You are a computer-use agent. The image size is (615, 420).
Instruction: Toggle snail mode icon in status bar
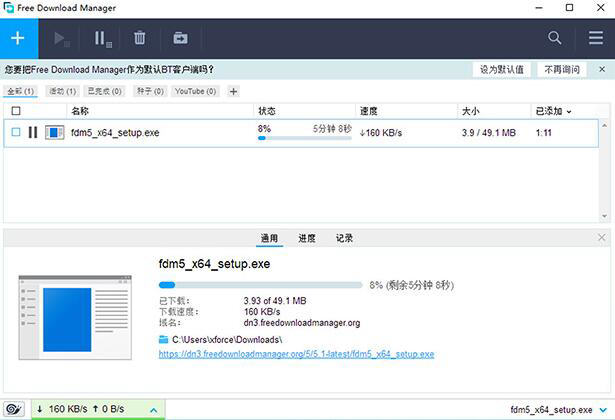(14, 409)
